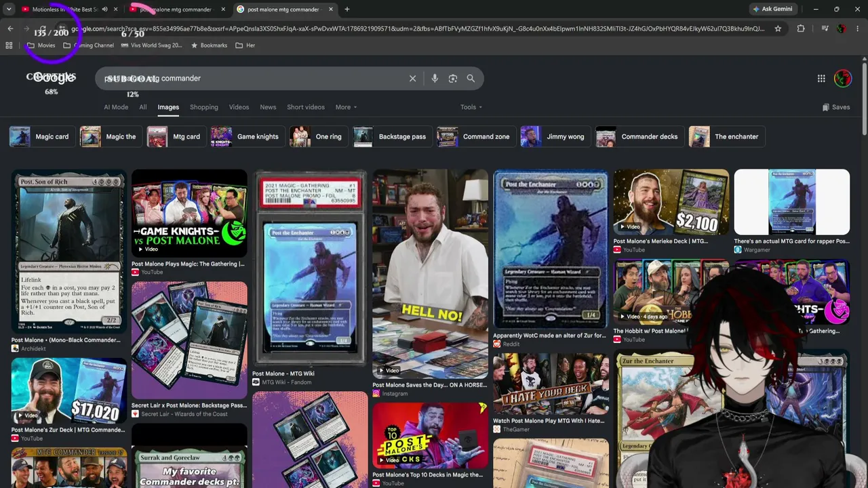Viewport: 868px width, 488px height.
Task: Switch to AI Mode results
Action: point(116,107)
